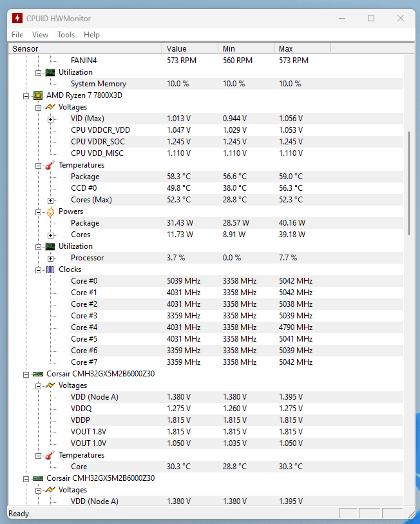The height and width of the screenshot is (524, 420).
Task: Click the window resize grip in status bar
Action: [x=411, y=514]
